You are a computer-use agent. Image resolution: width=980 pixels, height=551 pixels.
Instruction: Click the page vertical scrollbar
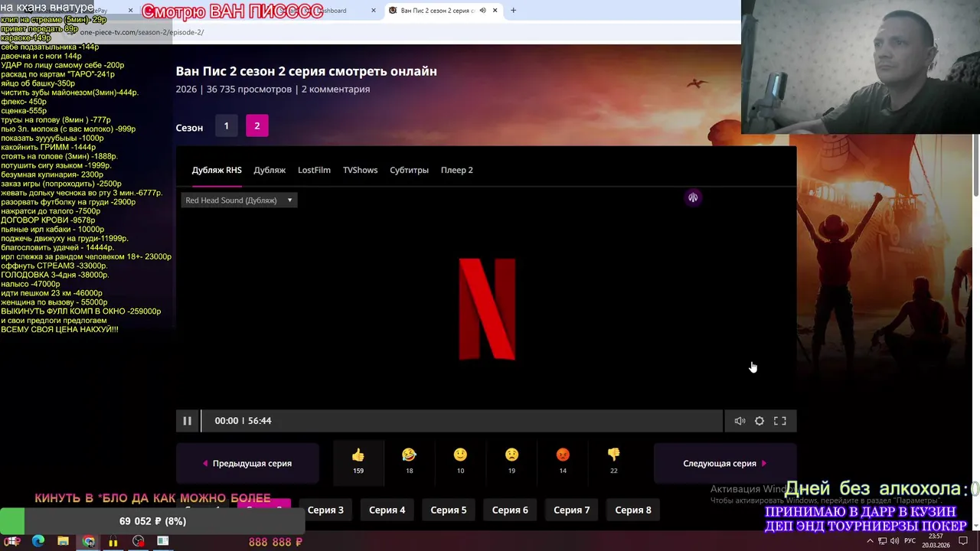(975, 165)
